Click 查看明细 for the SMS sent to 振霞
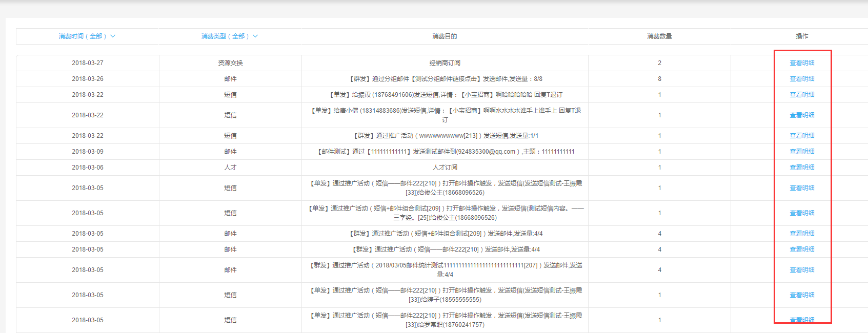The height and width of the screenshot is (333, 868). click(802, 95)
